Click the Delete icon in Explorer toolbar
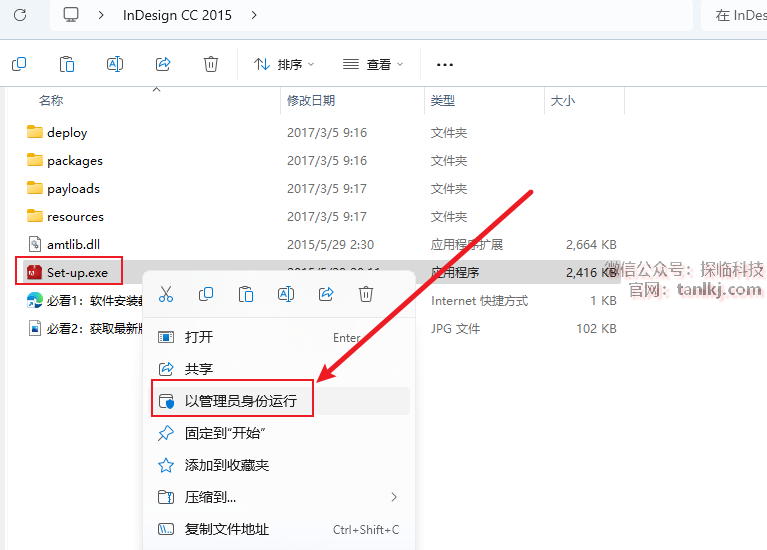This screenshot has width=767, height=550. coord(211,64)
